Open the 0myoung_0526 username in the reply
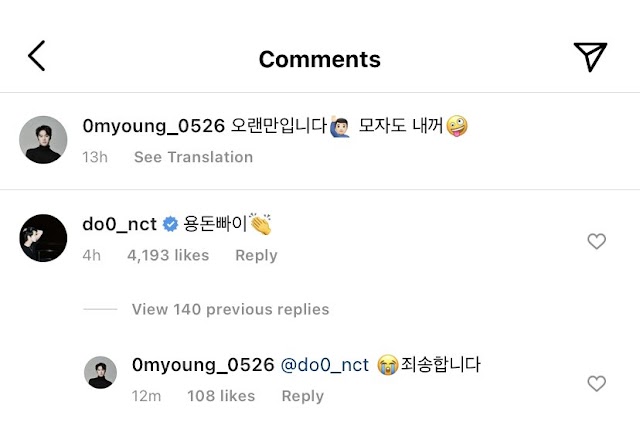Viewport: 640px width, 436px height. 203,365
